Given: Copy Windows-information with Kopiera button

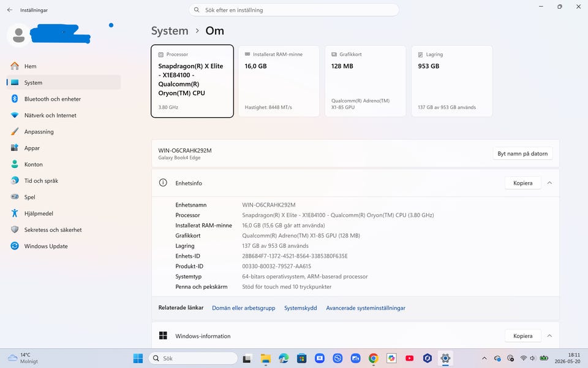Looking at the screenshot, I should (x=522, y=335).
